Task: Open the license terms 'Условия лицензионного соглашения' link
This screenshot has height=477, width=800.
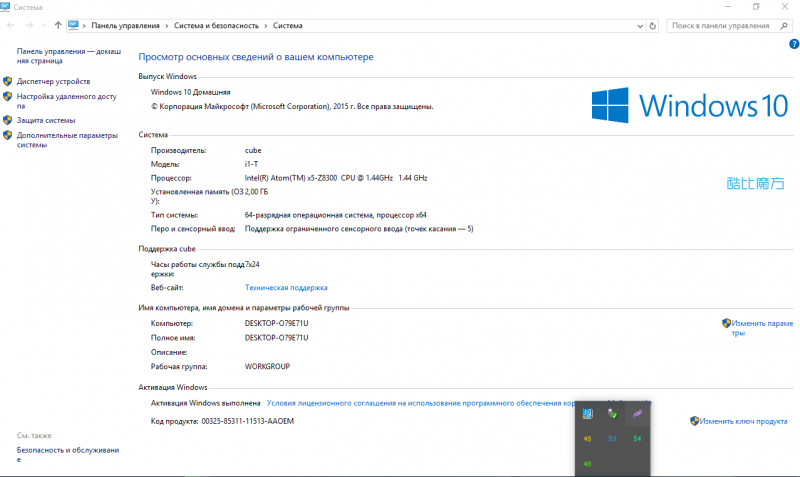Action: click(421, 403)
